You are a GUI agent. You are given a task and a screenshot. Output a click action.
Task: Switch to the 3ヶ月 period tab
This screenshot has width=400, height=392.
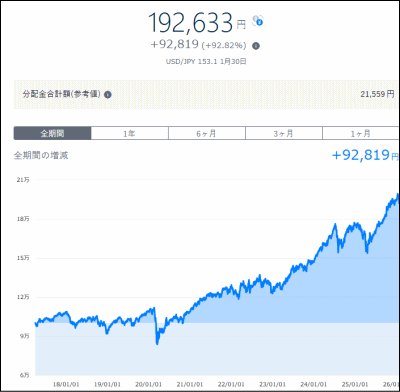coord(284,134)
